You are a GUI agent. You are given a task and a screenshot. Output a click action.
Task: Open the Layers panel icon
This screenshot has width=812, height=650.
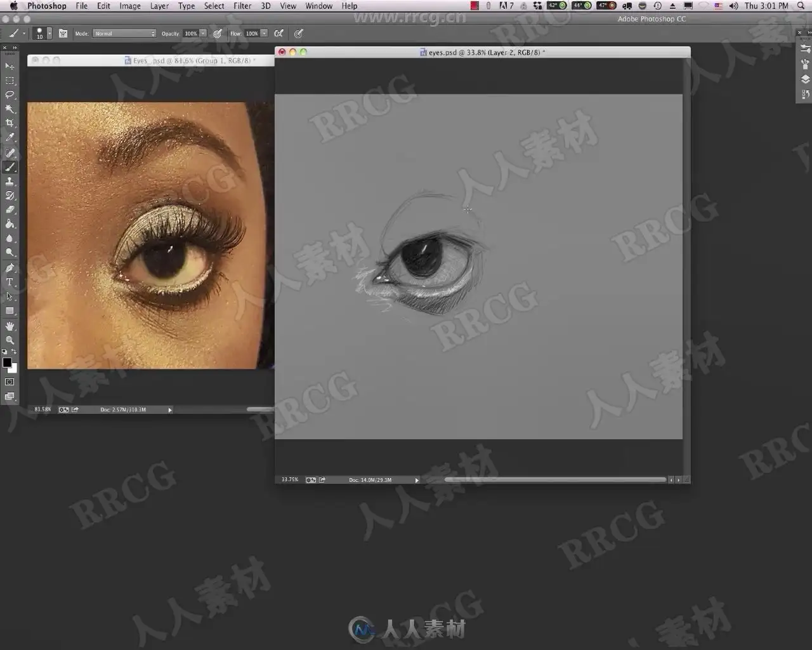tap(805, 79)
